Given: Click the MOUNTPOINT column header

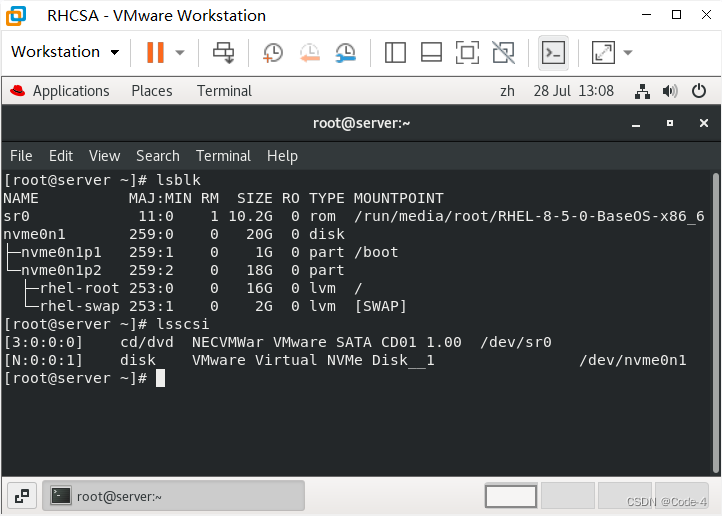Looking at the screenshot, I should (x=399, y=198).
